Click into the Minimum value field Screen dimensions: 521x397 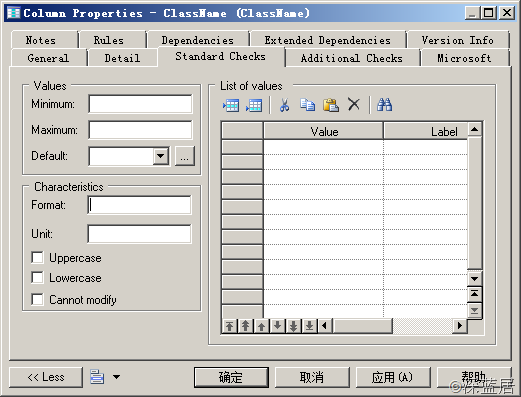[x=140, y=104]
